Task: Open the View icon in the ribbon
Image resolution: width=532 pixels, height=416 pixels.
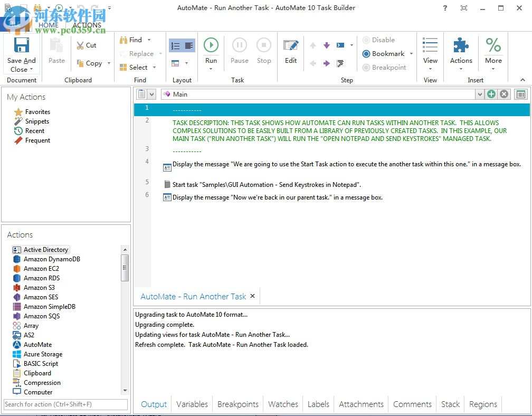Action: pos(430,45)
